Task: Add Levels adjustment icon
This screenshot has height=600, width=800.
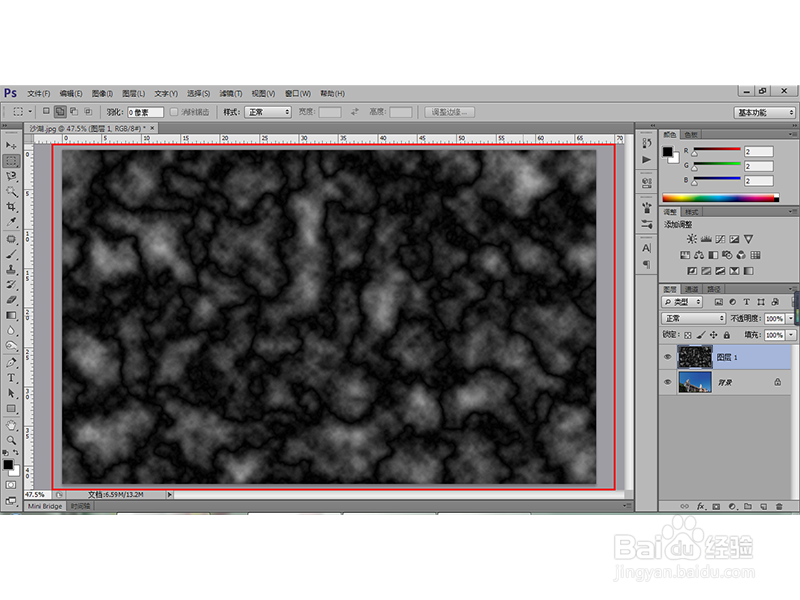Action: pyautogui.click(x=706, y=239)
